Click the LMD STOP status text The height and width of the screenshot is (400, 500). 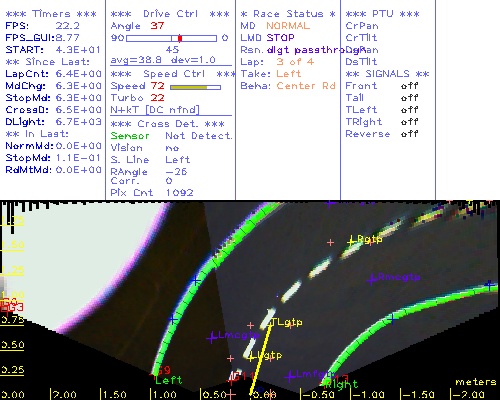(268, 38)
